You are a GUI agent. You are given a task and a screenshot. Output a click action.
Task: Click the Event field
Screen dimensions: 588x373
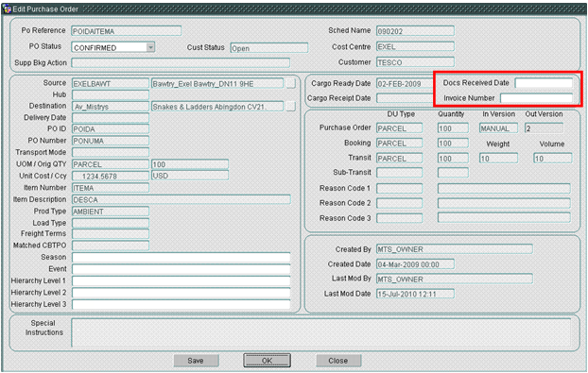tap(182, 269)
